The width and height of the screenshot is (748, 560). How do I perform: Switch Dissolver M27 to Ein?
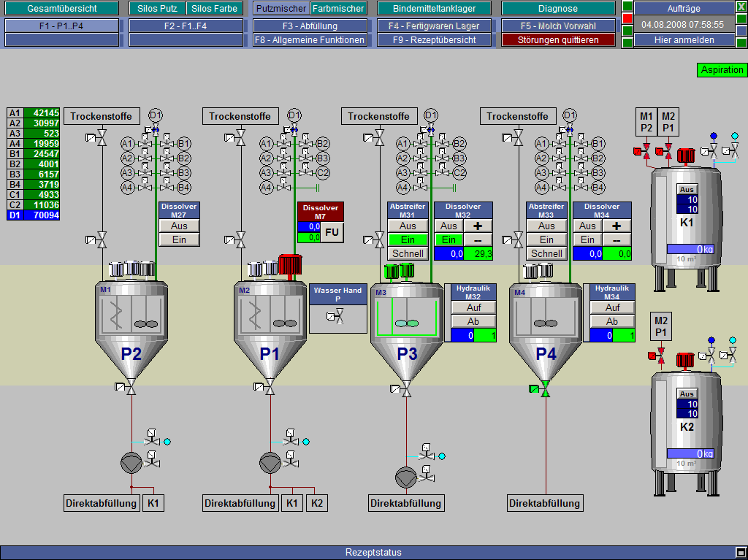(x=179, y=240)
